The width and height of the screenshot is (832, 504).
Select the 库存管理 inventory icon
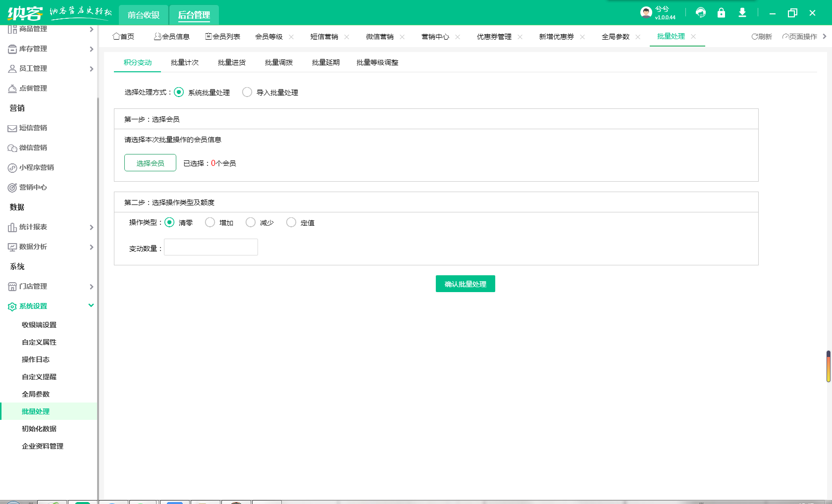(12, 49)
